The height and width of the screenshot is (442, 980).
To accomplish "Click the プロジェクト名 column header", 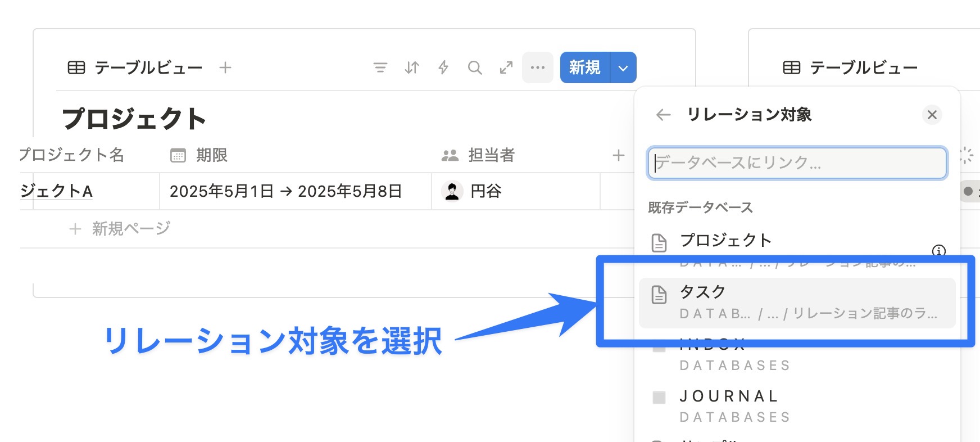I will point(71,155).
